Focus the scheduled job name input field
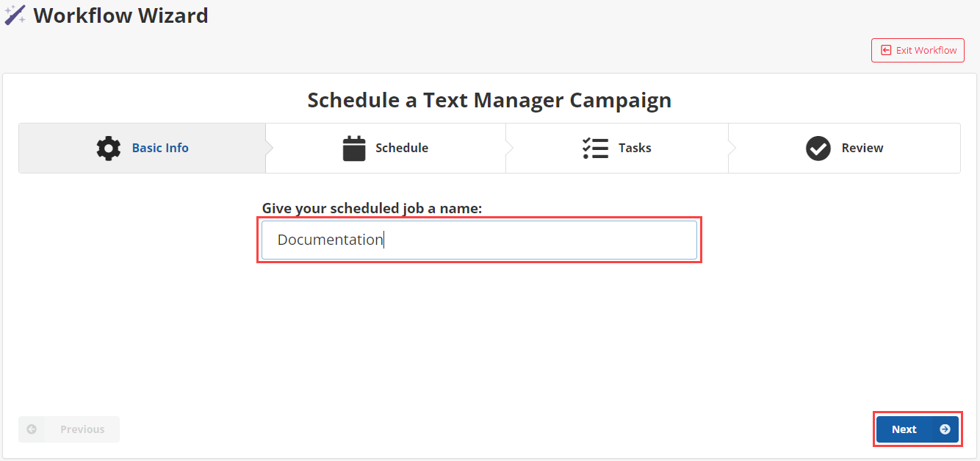The image size is (980, 461). coord(479,240)
